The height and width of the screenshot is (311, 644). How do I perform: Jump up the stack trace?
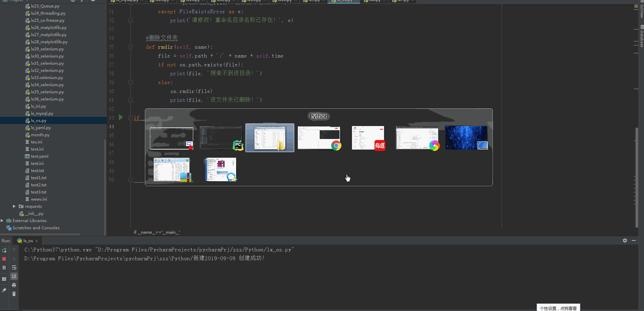[14, 250]
